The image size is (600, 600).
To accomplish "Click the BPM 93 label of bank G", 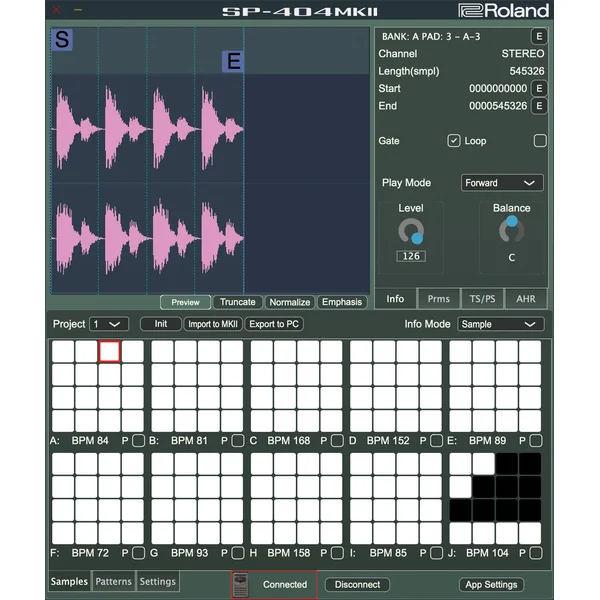I will point(189,553).
